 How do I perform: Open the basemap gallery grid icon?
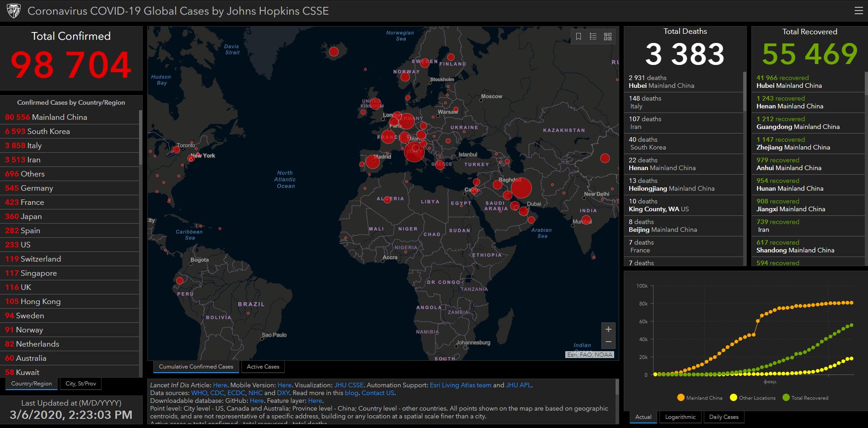[x=608, y=37]
